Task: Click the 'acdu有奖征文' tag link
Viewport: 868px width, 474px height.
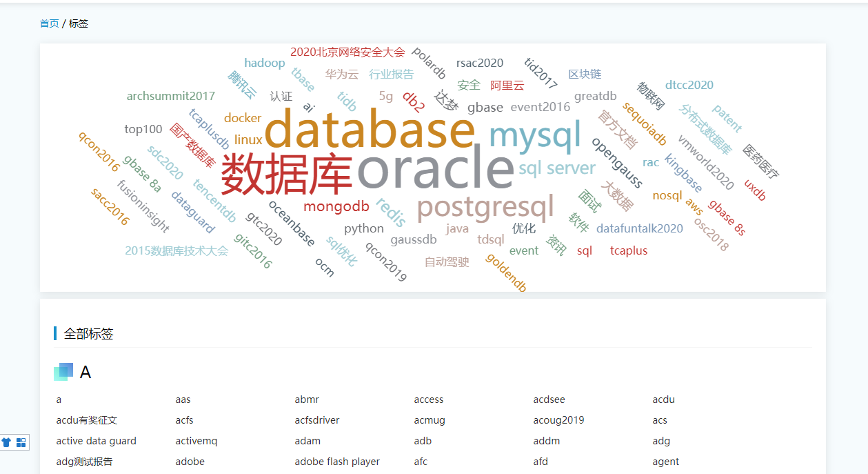Action: click(87, 420)
